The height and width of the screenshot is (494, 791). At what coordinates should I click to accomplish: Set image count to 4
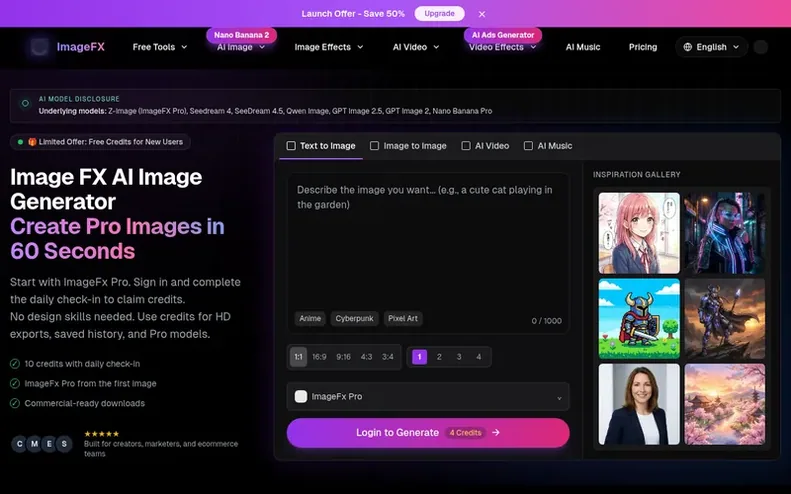pyautogui.click(x=479, y=357)
